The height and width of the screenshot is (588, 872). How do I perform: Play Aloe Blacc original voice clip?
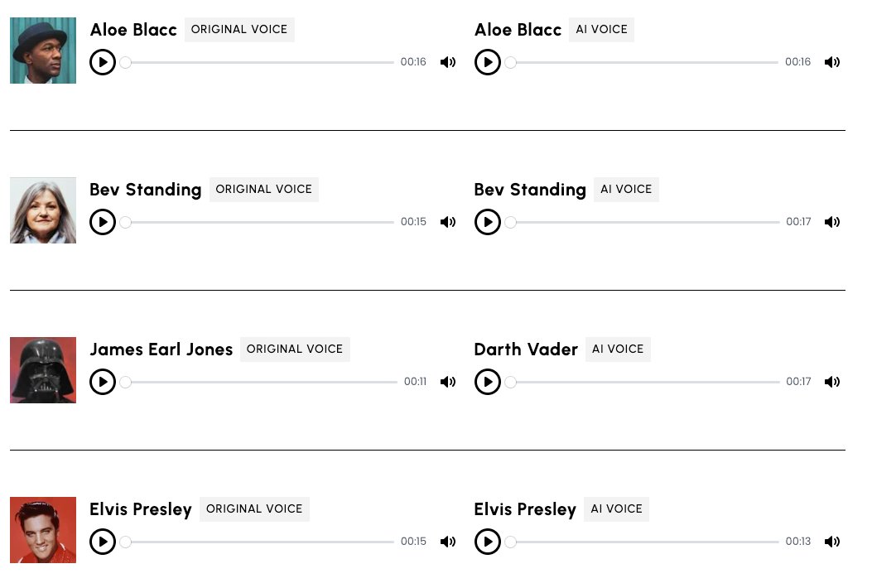(x=103, y=62)
